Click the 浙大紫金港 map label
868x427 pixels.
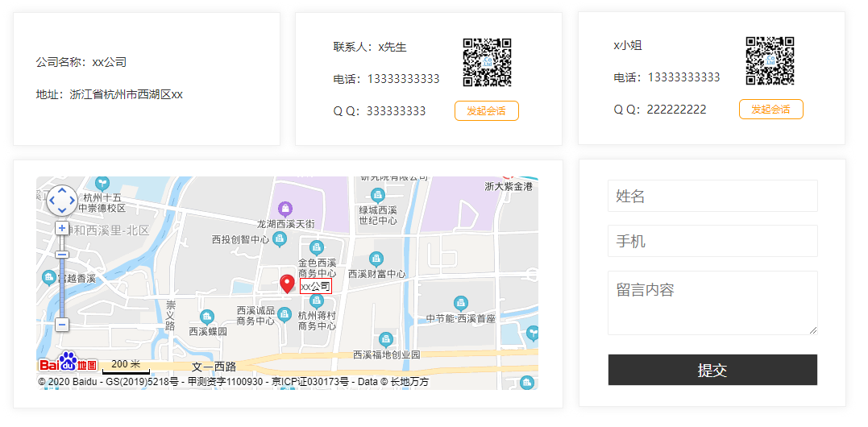click(509, 186)
